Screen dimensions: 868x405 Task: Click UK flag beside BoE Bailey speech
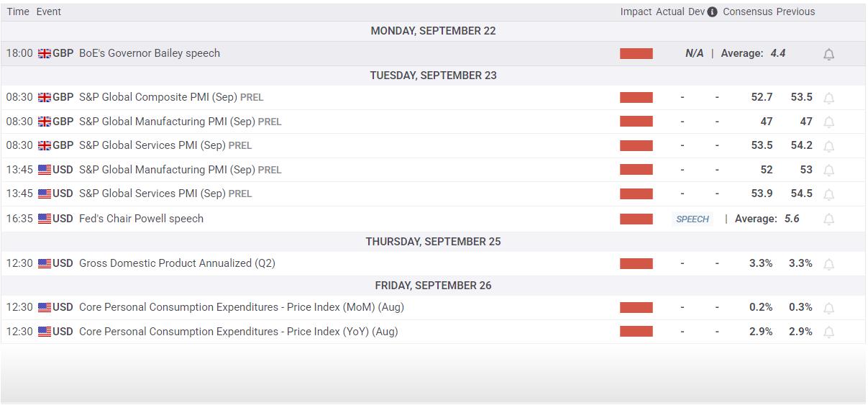tap(45, 54)
